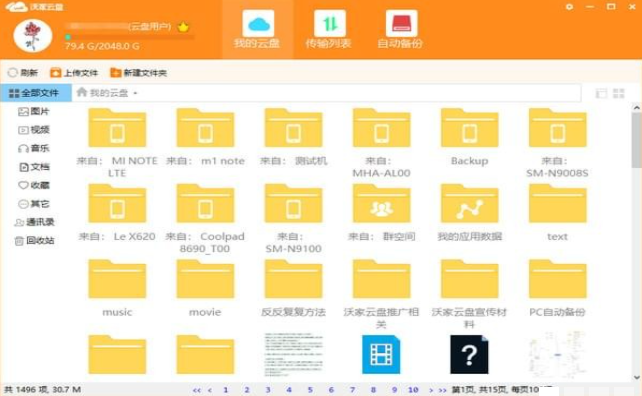Open the 自动备份 auto backup tab
This screenshot has width=642, height=396.
pyautogui.click(x=400, y=29)
